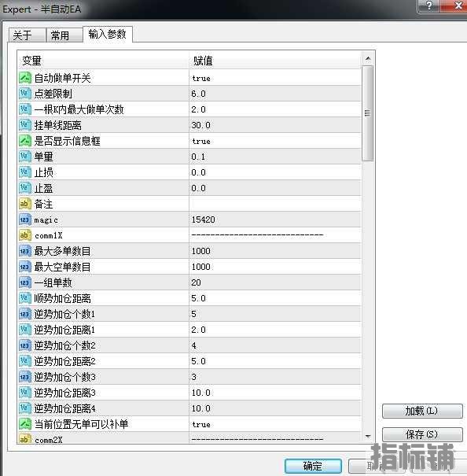The image size is (467, 476).
Task: Click the integer icon beside 最大空单数目
Action: point(25,268)
